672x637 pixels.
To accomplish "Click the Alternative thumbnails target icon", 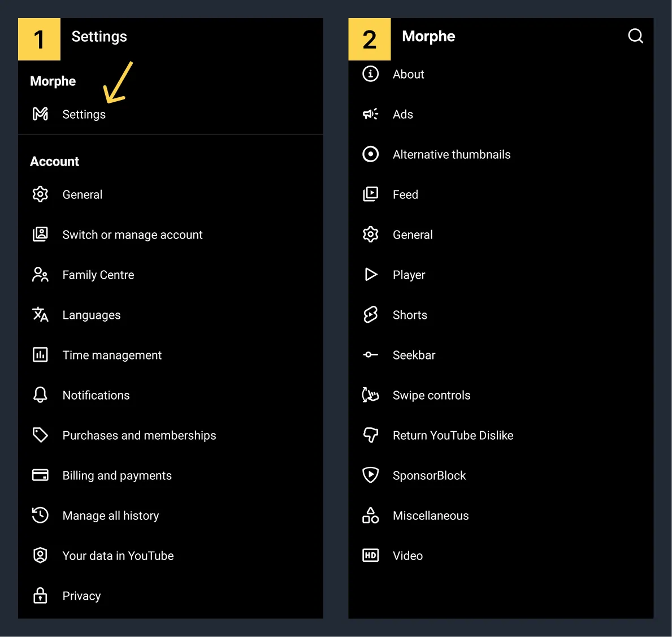I will coord(371,154).
